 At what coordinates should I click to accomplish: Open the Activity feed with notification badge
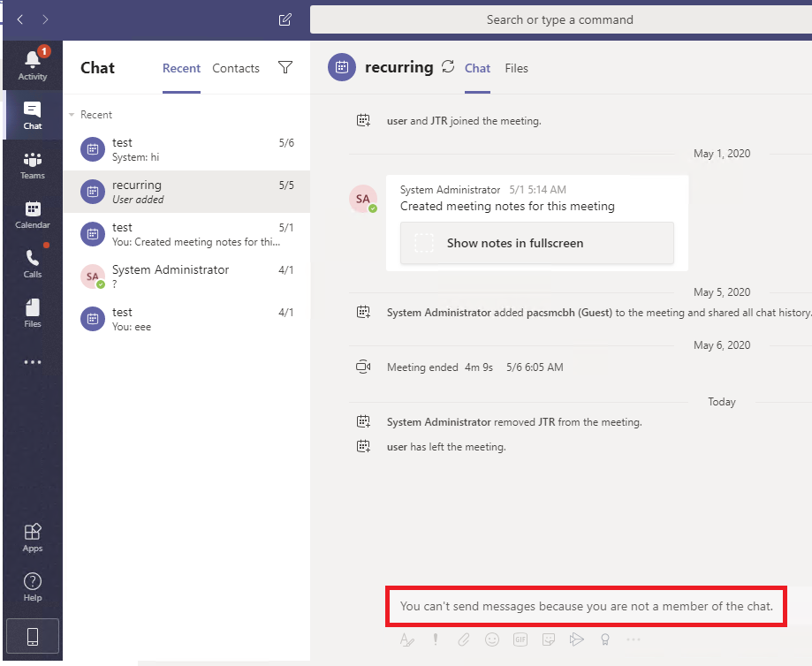coord(33,64)
